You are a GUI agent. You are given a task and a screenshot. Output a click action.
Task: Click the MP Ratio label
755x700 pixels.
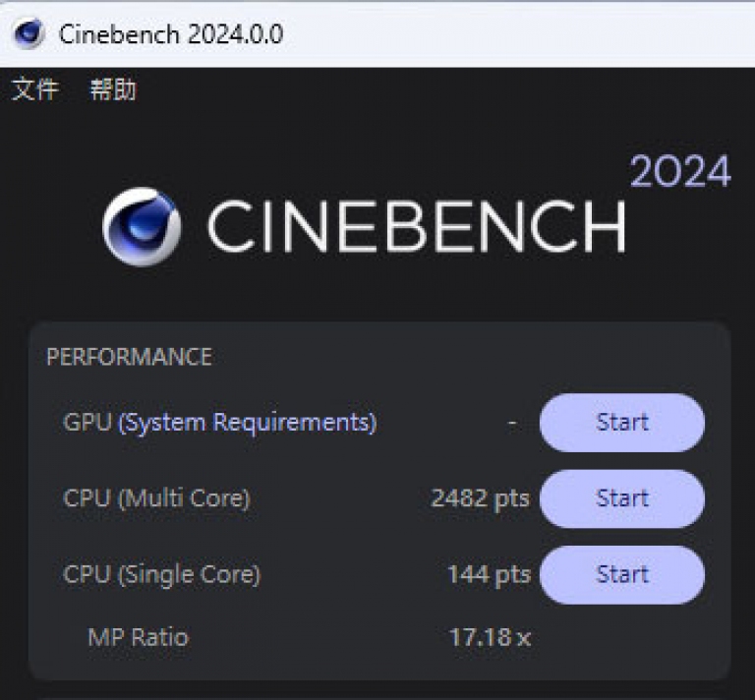(138, 637)
